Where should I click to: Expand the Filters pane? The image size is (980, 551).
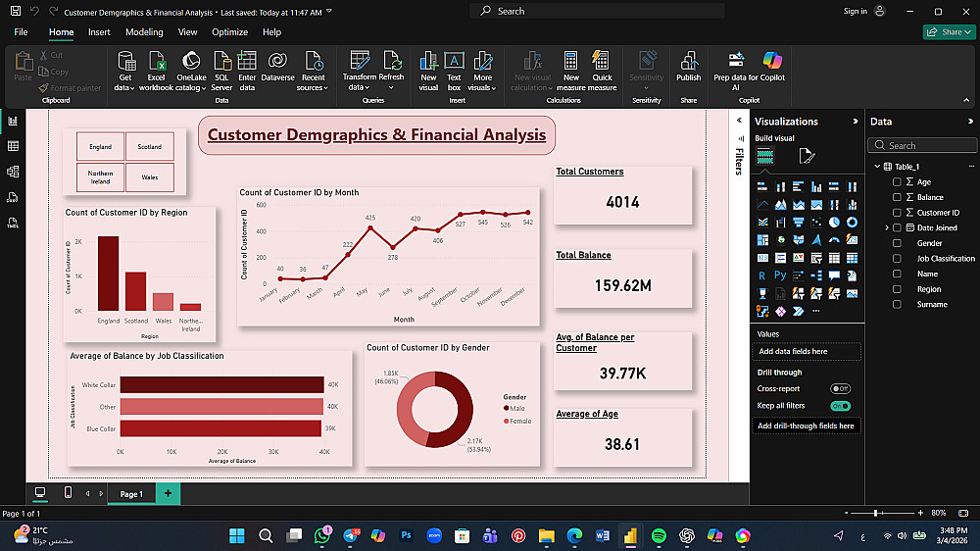739,120
